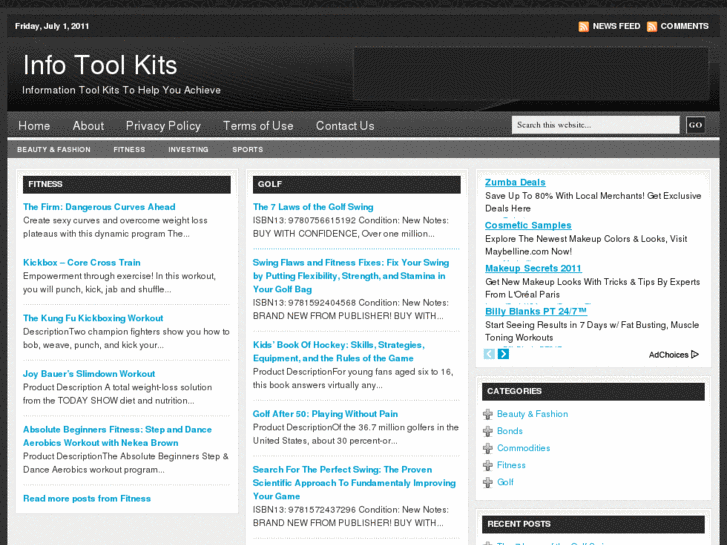This screenshot has height=545, width=727.
Task: Open the Beauty & Fashion category link
Action: (532, 414)
